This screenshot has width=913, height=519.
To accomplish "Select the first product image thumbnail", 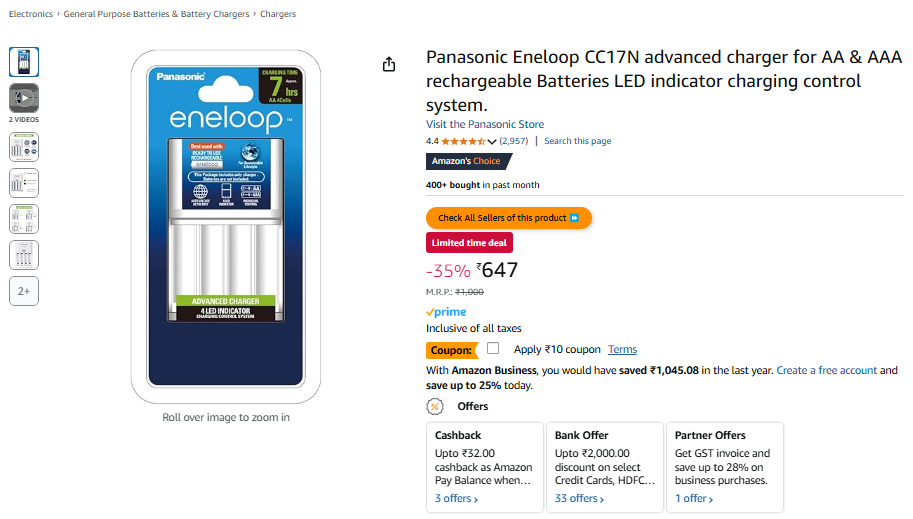I will (24, 62).
